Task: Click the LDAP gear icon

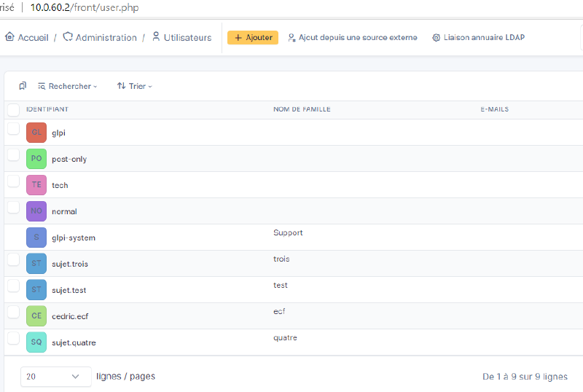Action: click(x=436, y=38)
